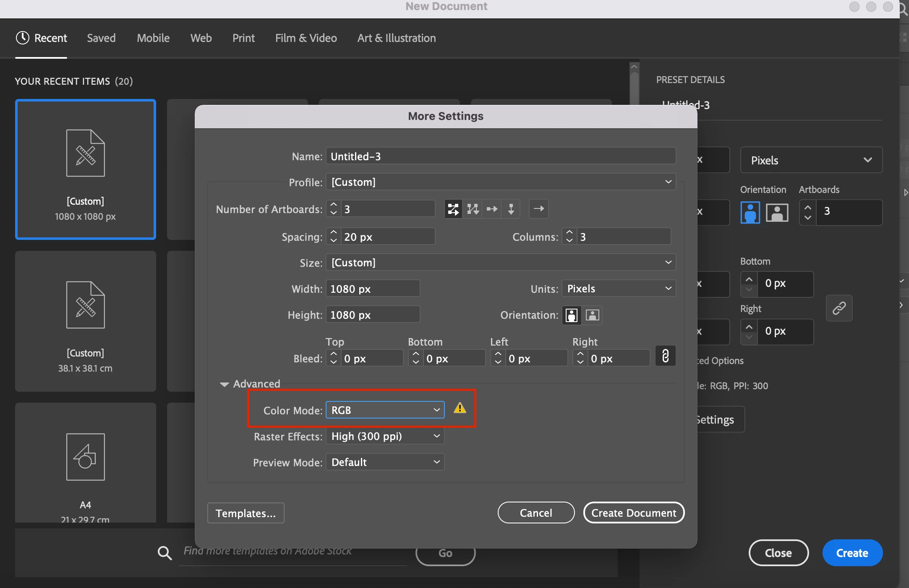Click the search magnifier for Adobe Stock
909x588 pixels.
[165, 553]
